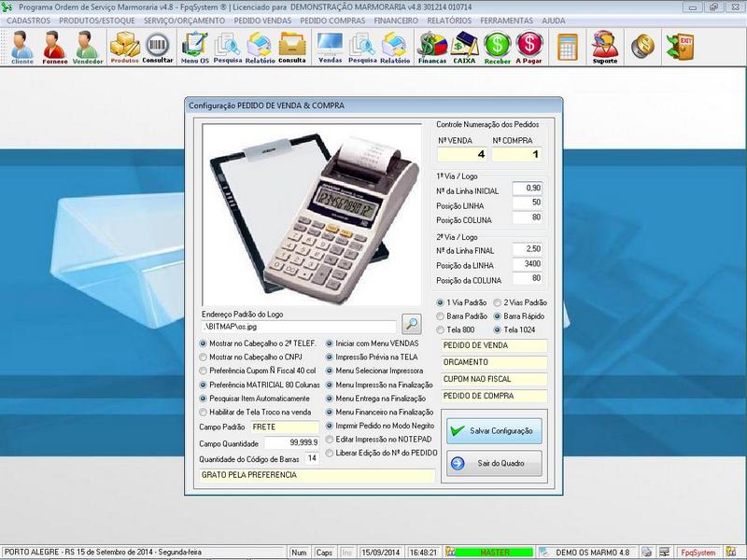Click the Salvar Configuração button
The image size is (747, 560).
pos(492,430)
